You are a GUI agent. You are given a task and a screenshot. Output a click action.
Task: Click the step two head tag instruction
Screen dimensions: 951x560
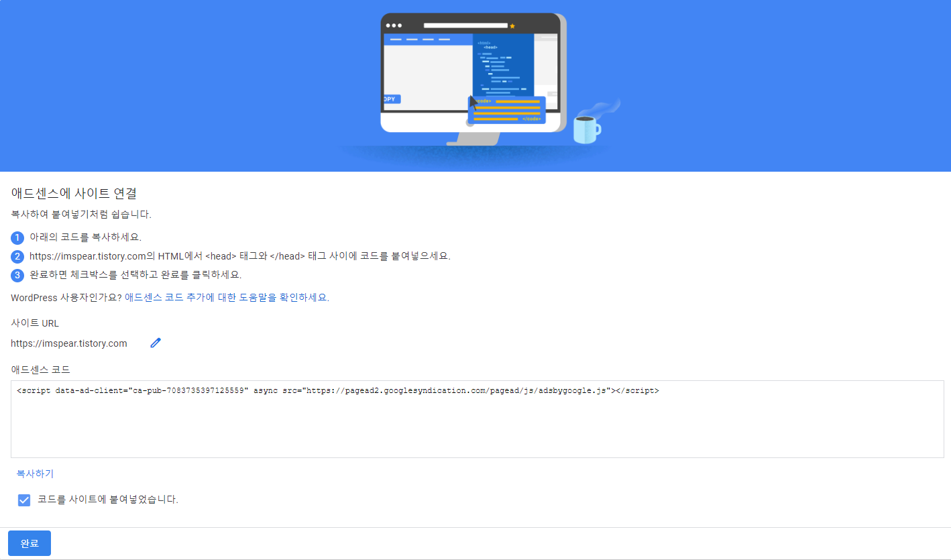click(240, 256)
